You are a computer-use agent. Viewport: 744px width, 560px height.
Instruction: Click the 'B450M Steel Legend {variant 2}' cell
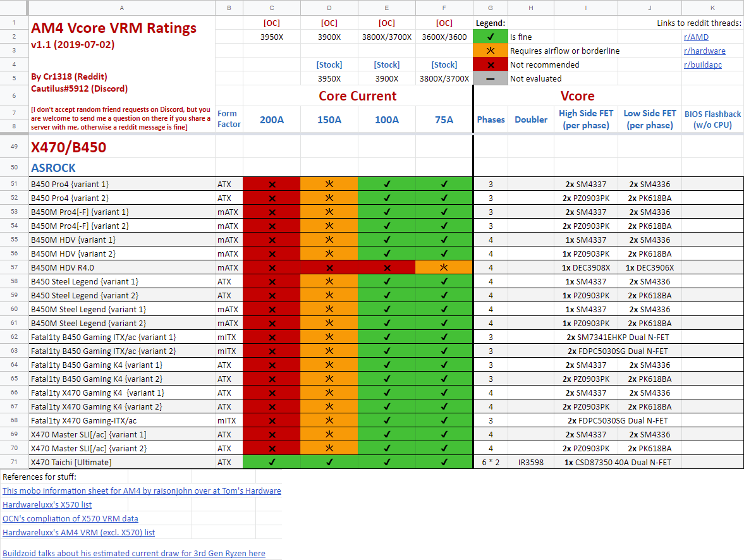coord(122,323)
